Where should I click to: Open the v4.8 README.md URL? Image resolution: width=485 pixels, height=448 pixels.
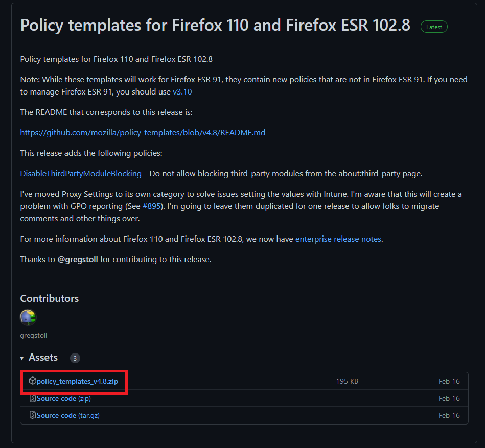coord(143,133)
